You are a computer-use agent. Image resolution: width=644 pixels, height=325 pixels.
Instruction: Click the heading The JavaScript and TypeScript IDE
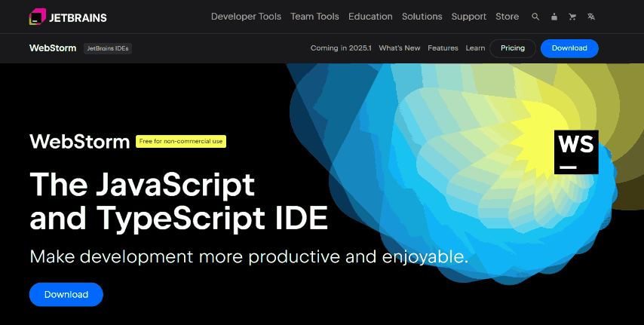click(x=179, y=201)
